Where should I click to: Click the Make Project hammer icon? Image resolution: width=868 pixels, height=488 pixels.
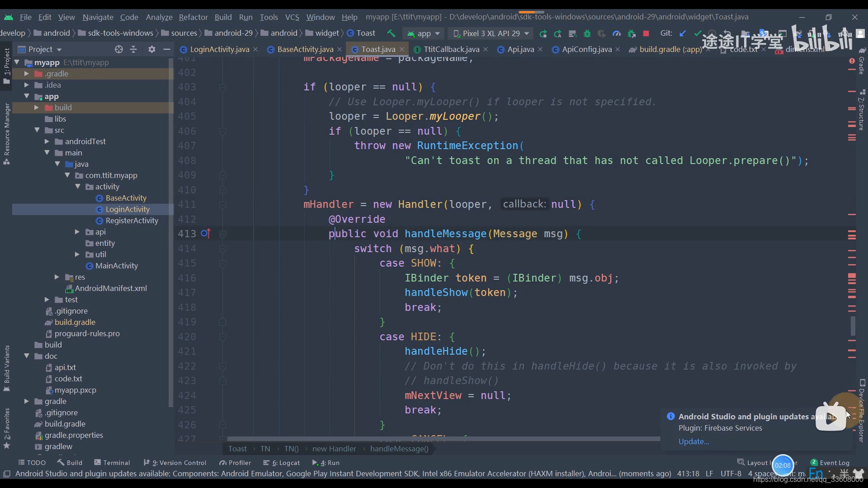(x=391, y=33)
